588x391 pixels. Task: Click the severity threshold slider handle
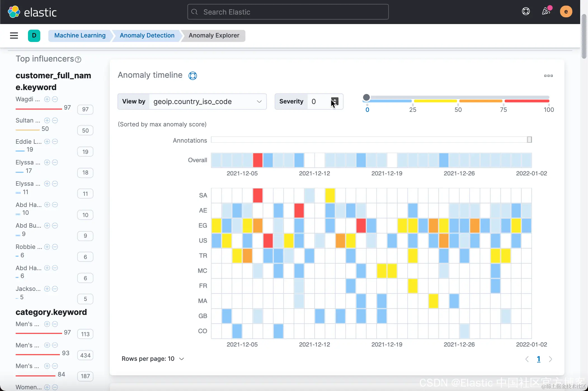click(366, 97)
